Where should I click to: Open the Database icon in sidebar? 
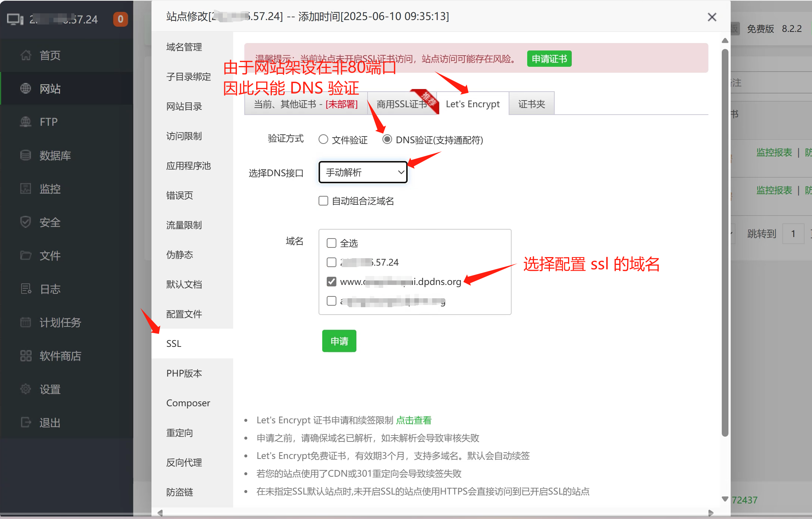click(26, 155)
